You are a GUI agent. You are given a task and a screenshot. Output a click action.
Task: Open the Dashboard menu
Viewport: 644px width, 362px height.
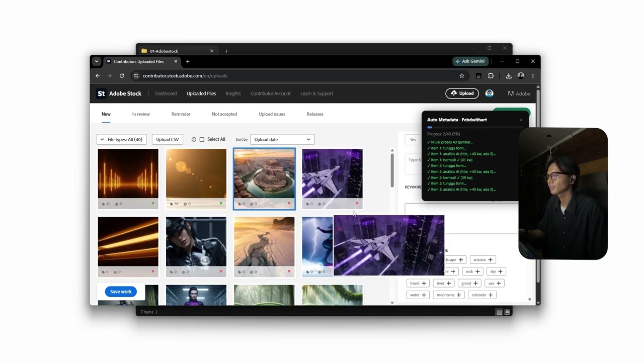[166, 94]
